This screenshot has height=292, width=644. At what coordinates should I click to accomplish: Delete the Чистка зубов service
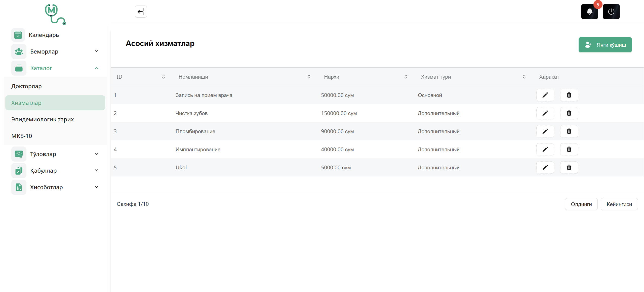[569, 113]
